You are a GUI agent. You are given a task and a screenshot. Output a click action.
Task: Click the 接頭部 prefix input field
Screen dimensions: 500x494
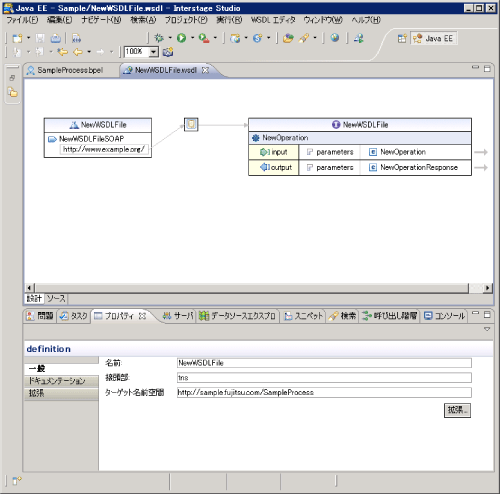324,377
